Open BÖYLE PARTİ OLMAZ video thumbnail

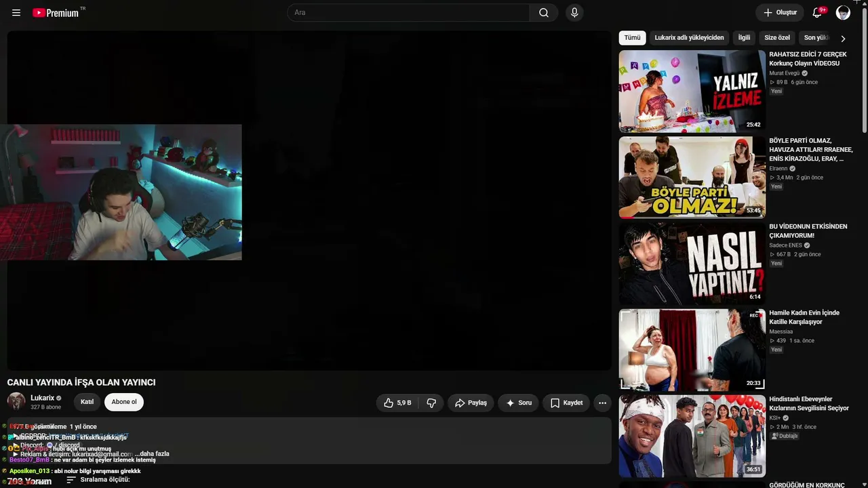[692, 177]
